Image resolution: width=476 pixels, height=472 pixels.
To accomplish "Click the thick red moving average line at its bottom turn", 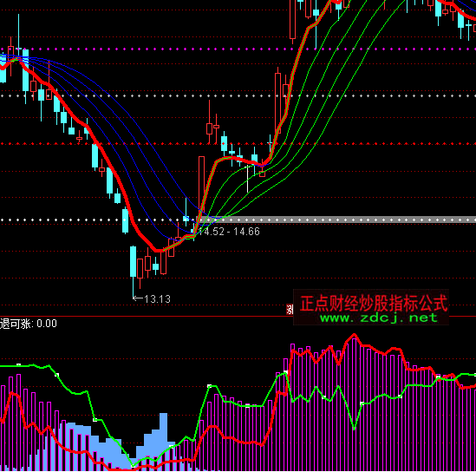I will pos(158,250).
